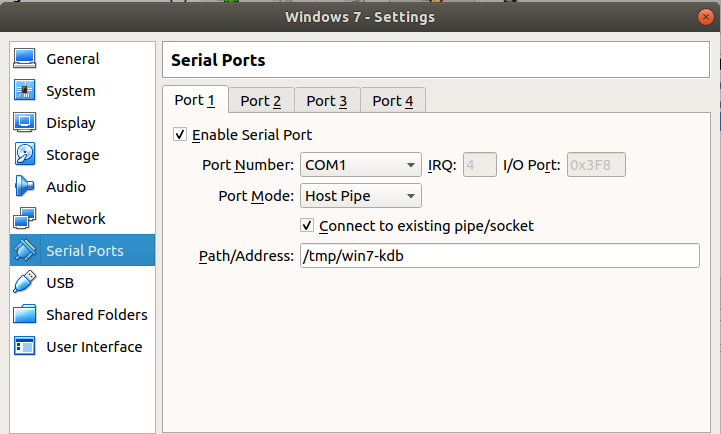Image resolution: width=721 pixels, height=434 pixels.
Task: Click the disabled IRQ field
Action: click(x=480, y=165)
